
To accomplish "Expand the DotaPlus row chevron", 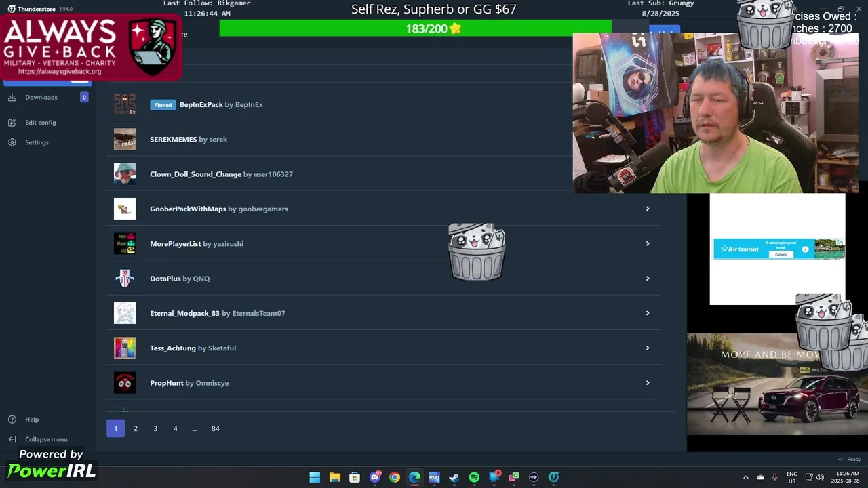I will (648, 279).
